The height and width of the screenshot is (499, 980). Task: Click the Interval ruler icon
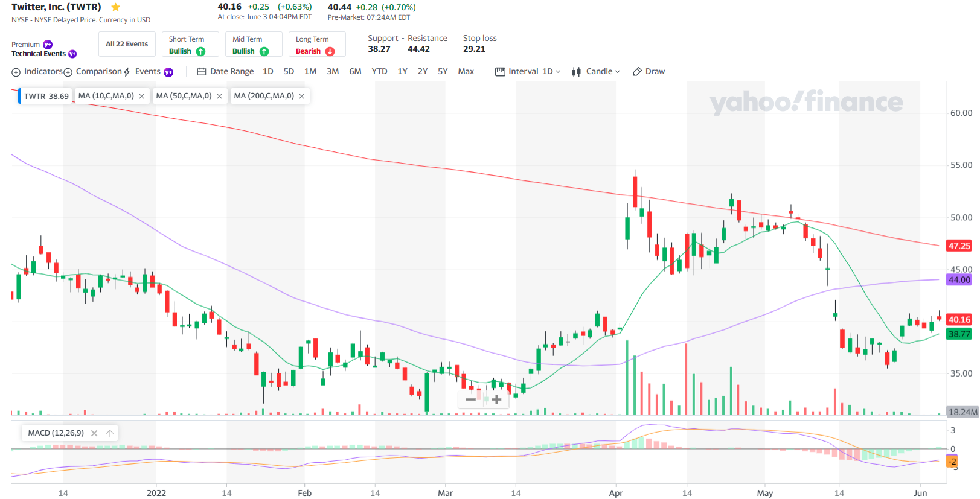click(500, 72)
